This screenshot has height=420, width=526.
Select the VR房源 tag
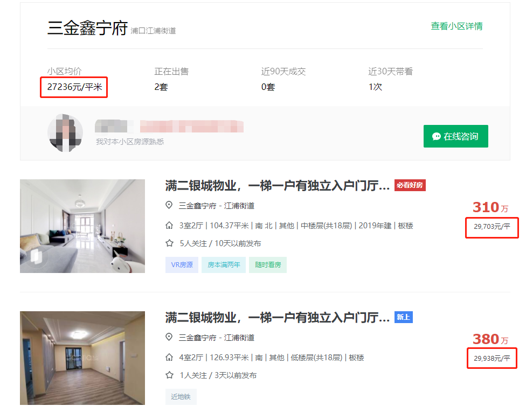182,265
